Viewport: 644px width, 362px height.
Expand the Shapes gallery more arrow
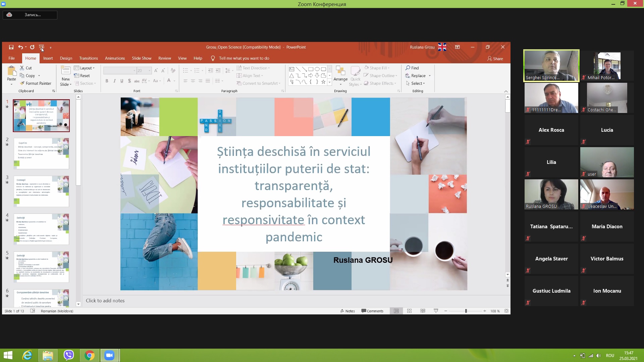point(329,82)
